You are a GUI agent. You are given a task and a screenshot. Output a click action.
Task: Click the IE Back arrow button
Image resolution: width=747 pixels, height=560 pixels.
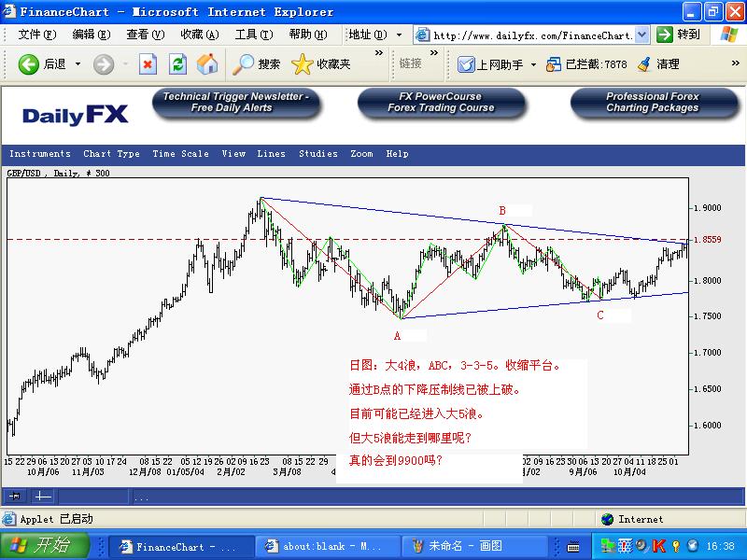click(28, 63)
